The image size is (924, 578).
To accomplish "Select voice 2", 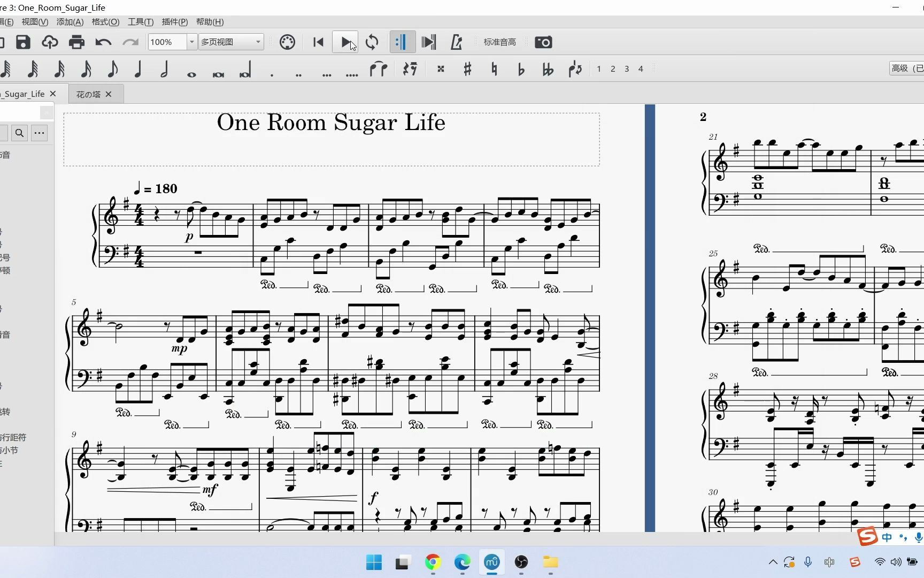I will pos(613,69).
